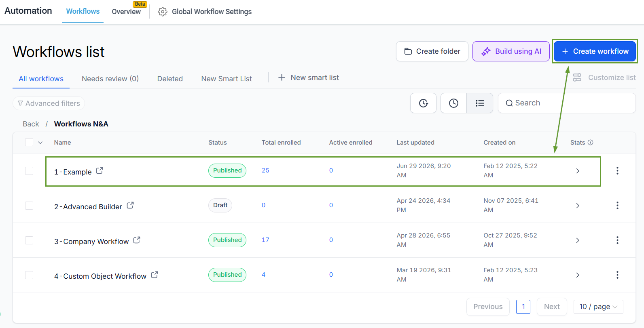Open the Overview Beta tab

[126, 12]
